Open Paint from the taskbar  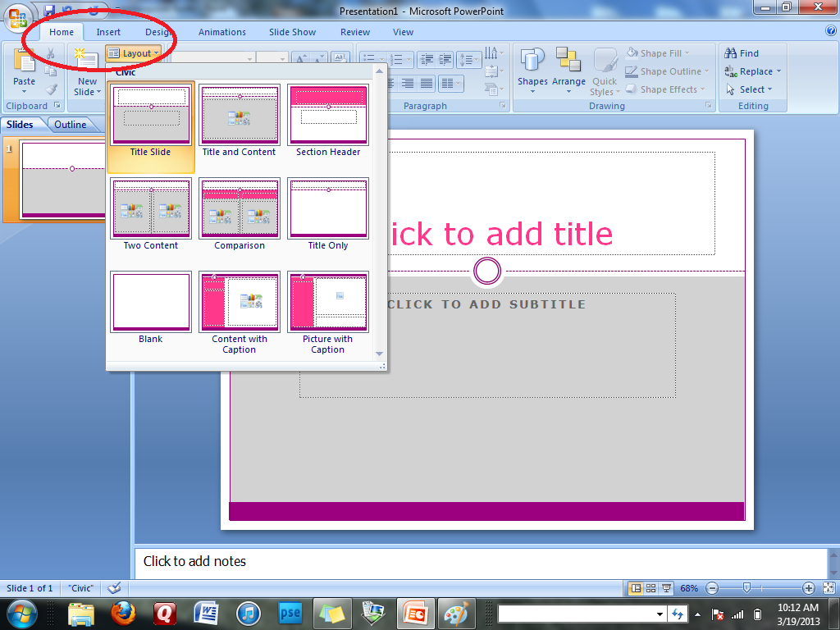click(456, 614)
